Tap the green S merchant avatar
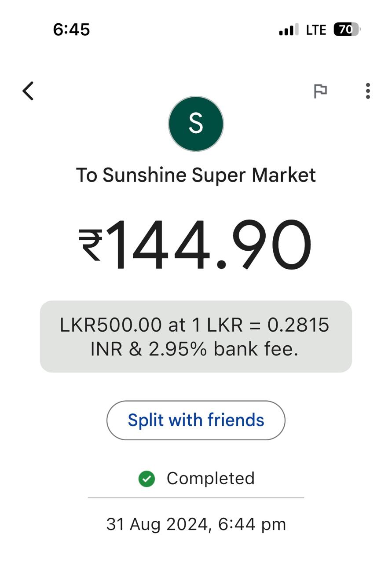Viewport: 392px width, 563px height. tap(196, 124)
